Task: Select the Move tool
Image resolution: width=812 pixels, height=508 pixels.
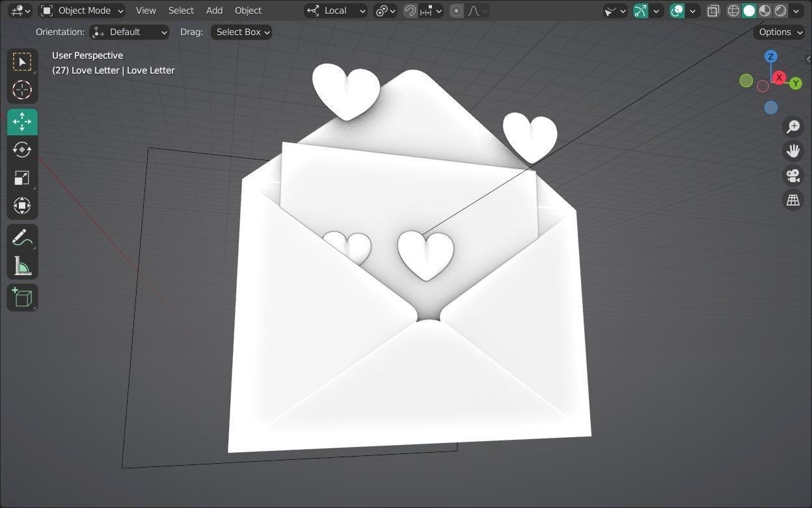Action: (x=22, y=122)
